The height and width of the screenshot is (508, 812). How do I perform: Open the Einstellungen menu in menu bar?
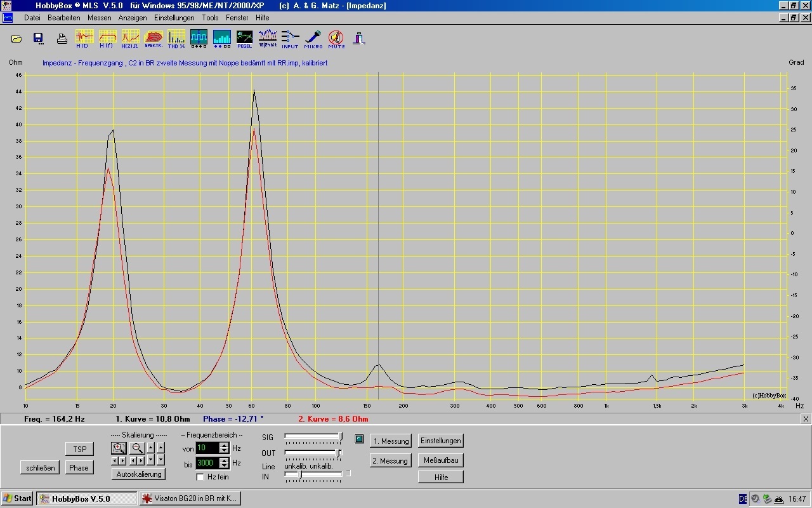tap(174, 18)
